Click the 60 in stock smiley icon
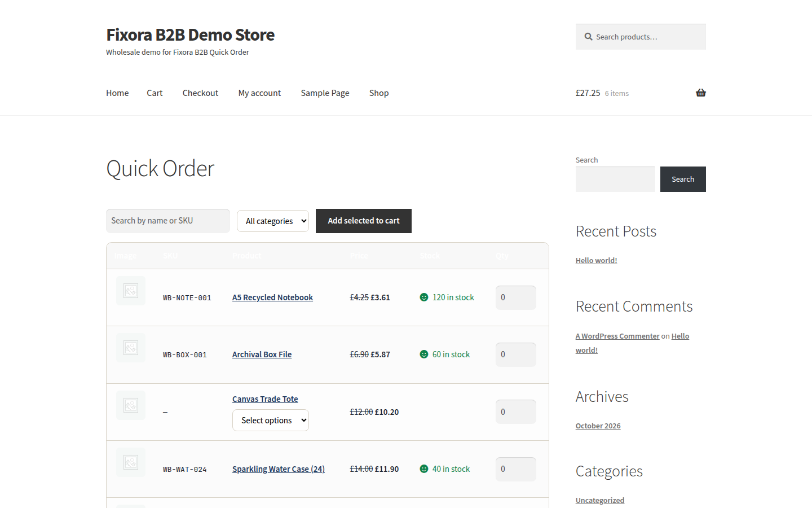This screenshot has height=508, width=812. pyautogui.click(x=424, y=354)
